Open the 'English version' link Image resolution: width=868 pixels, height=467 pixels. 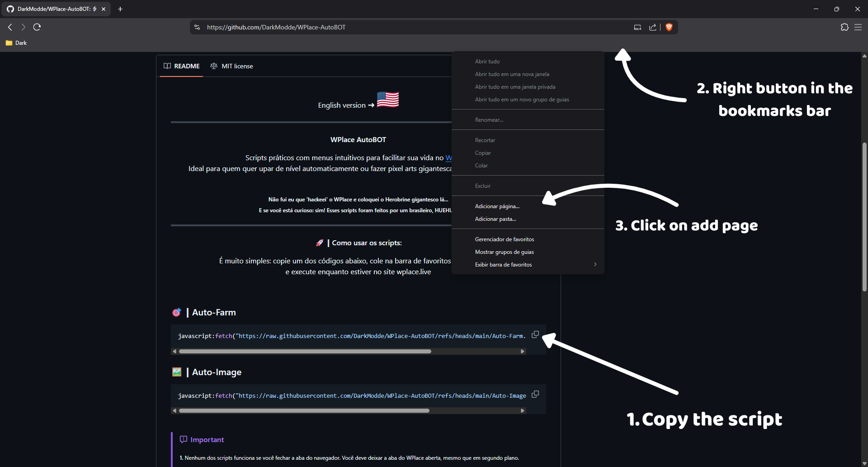tap(342, 105)
